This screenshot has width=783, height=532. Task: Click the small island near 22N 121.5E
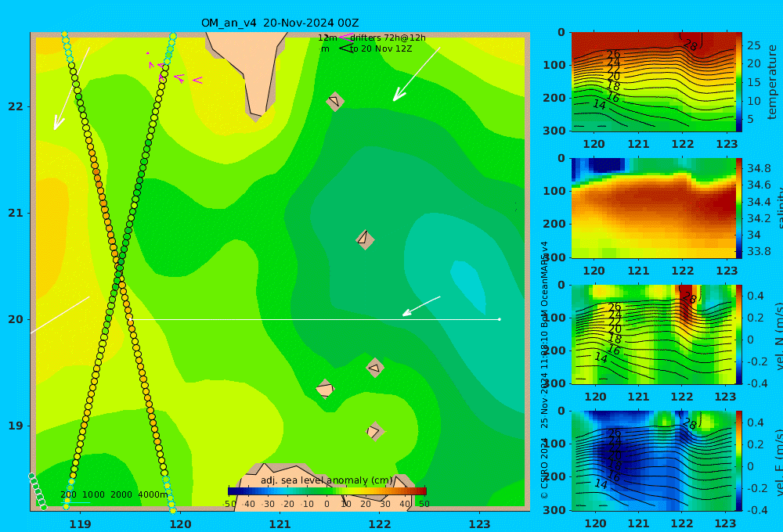[335, 101]
